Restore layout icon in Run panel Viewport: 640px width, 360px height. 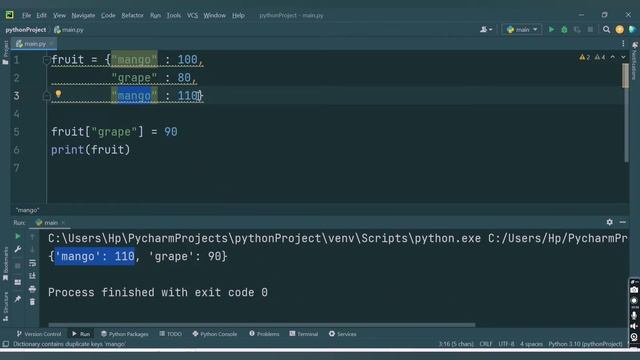pyautogui.click(x=18, y=282)
